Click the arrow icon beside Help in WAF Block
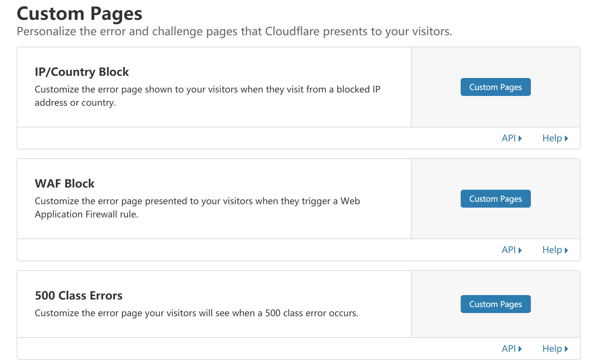The image size is (596, 364). (x=566, y=250)
